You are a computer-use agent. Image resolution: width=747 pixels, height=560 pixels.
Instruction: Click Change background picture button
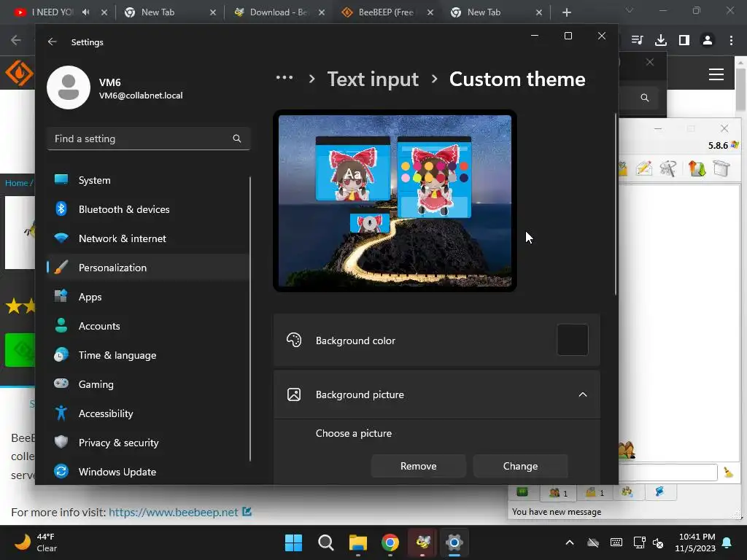click(x=520, y=466)
